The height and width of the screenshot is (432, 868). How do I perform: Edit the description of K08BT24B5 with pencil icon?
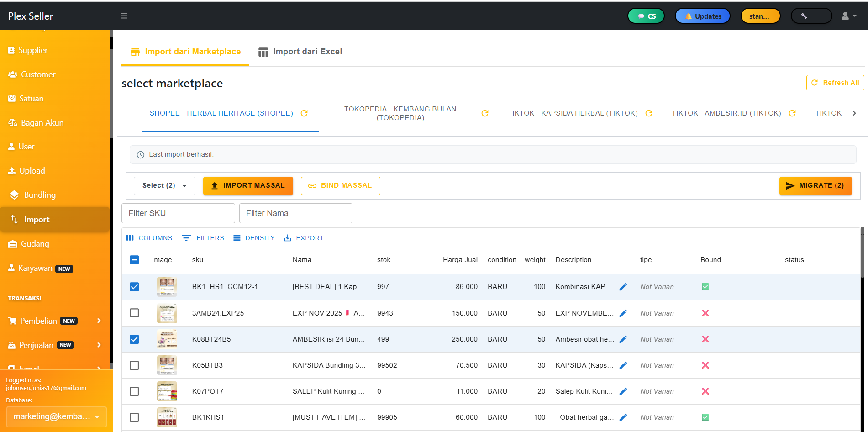(x=623, y=339)
